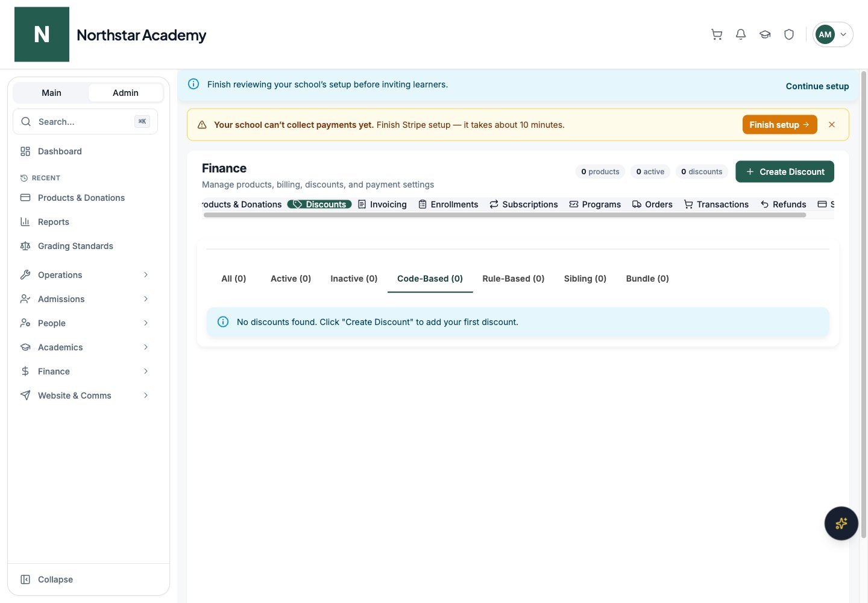
Task: Click the Northstar Academy logo
Action: coord(42,34)
